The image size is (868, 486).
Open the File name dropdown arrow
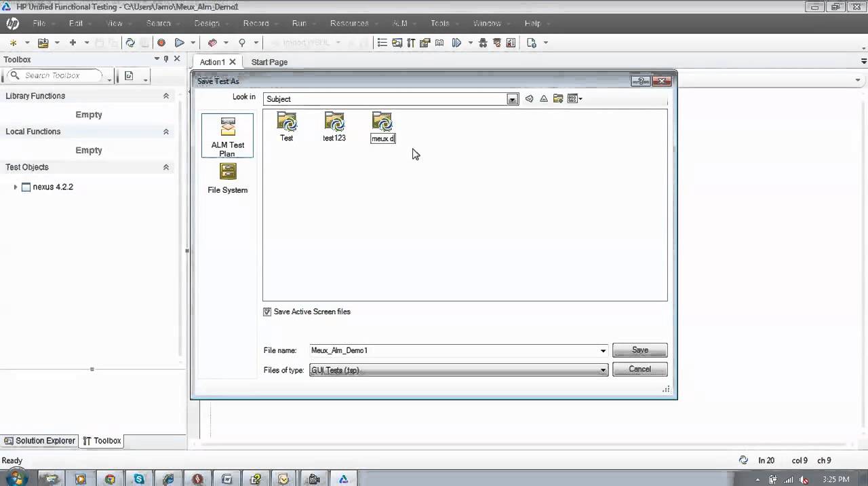pyautogui.click(x=603, y=350)
